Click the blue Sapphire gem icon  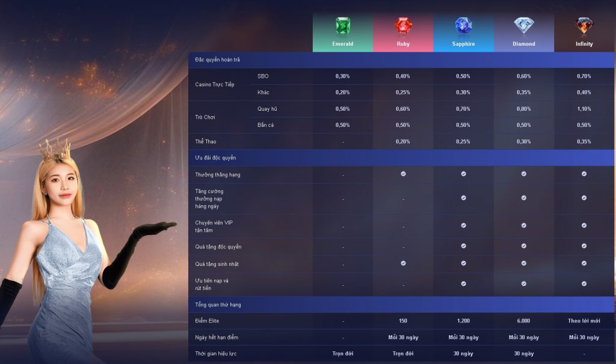(x=463, y=25)
